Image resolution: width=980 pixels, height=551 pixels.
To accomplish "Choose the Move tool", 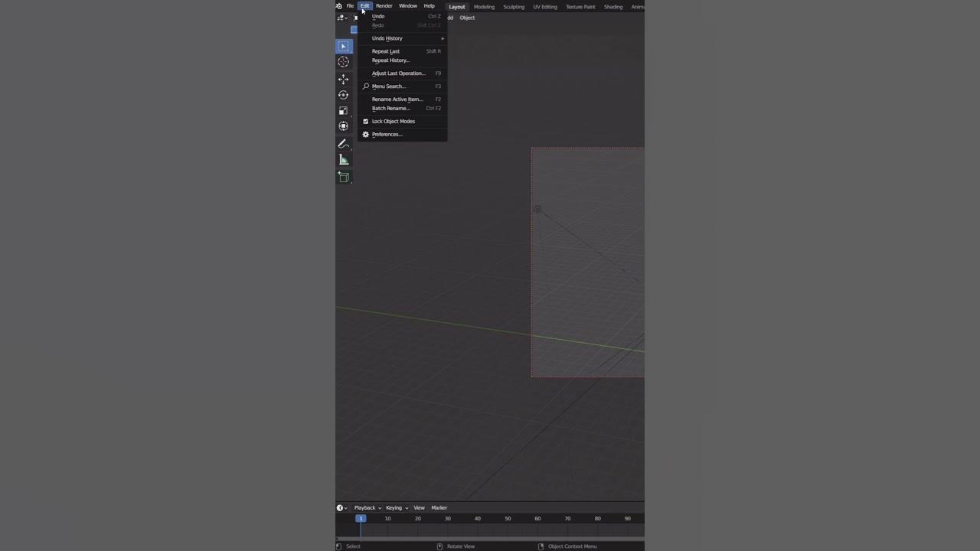I will pos(344,80).
